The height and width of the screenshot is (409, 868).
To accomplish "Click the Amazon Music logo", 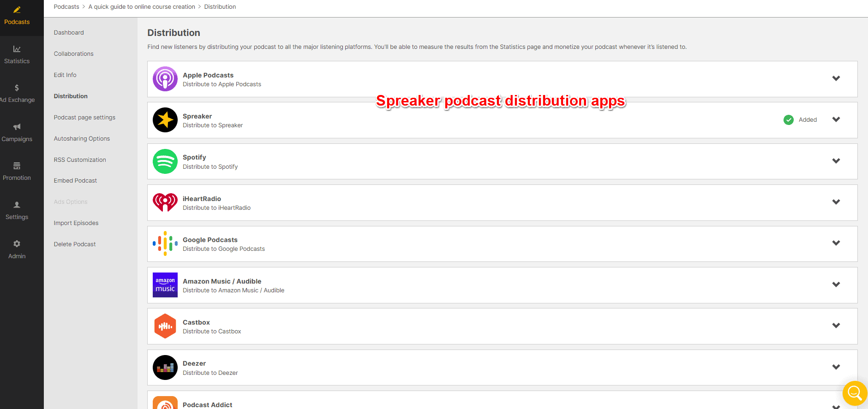I will pos(165,285).
